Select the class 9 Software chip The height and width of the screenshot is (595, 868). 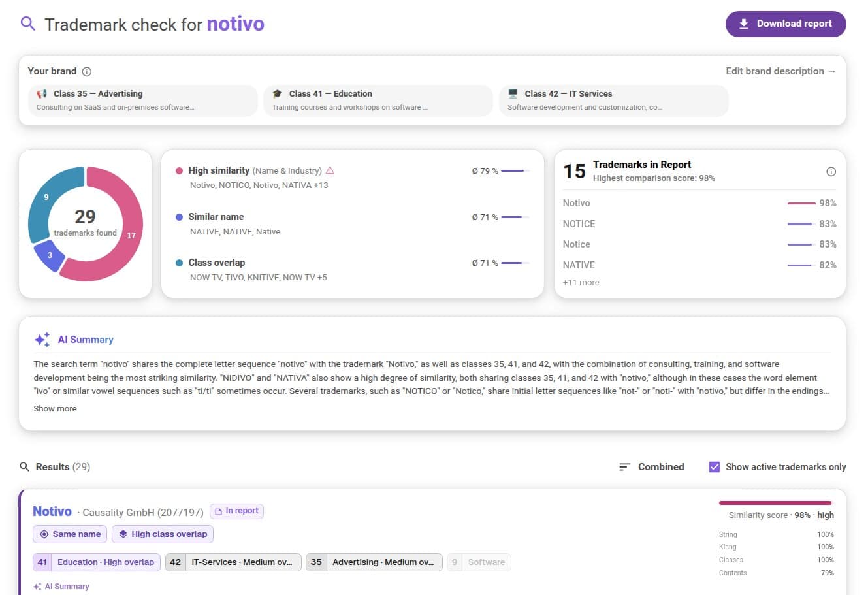pyautogui.click(x=479, y=562)
